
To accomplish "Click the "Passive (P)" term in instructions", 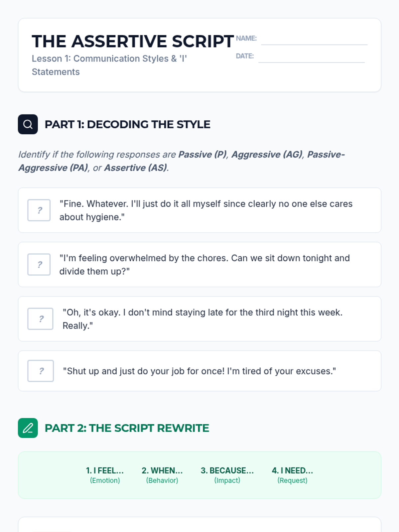I will click(202, 155).
